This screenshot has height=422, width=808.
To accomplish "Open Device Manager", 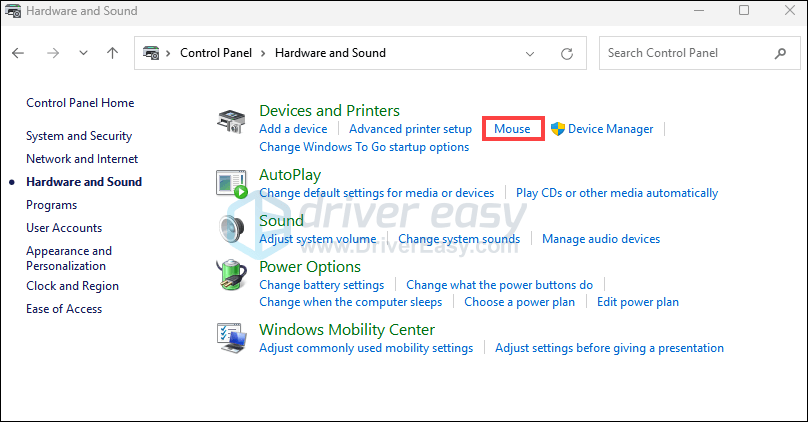I will 610,129.
